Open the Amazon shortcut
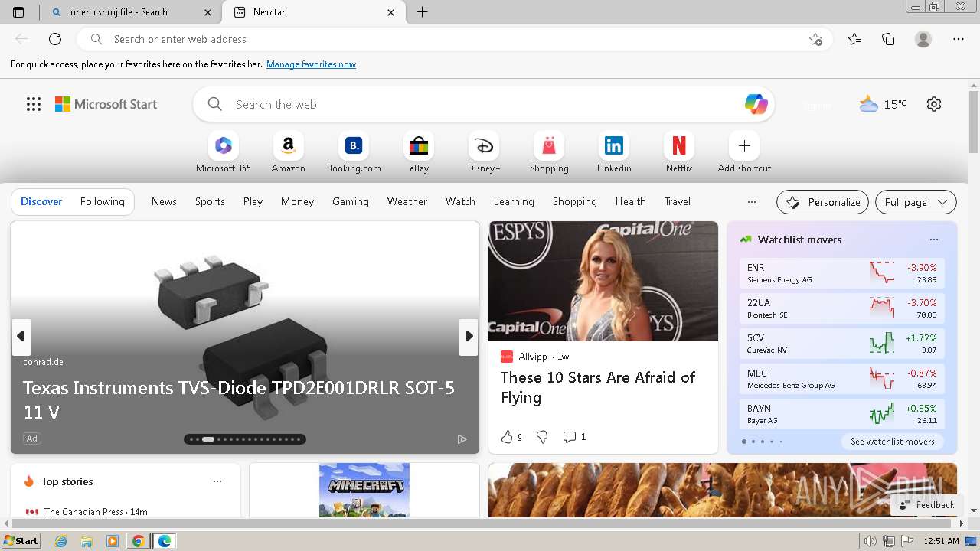Screen dimensions: 980x551 (289, 152)
